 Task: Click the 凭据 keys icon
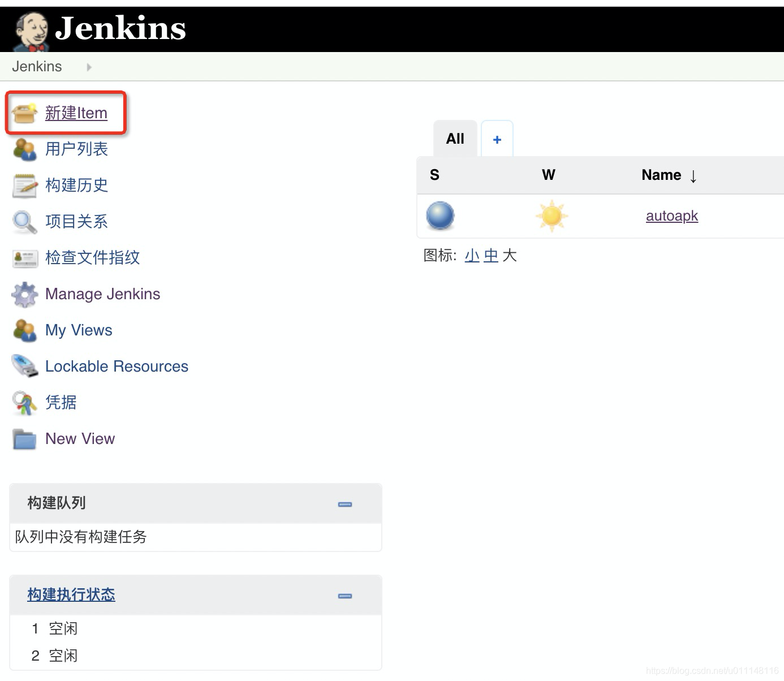tap(25, 403)
